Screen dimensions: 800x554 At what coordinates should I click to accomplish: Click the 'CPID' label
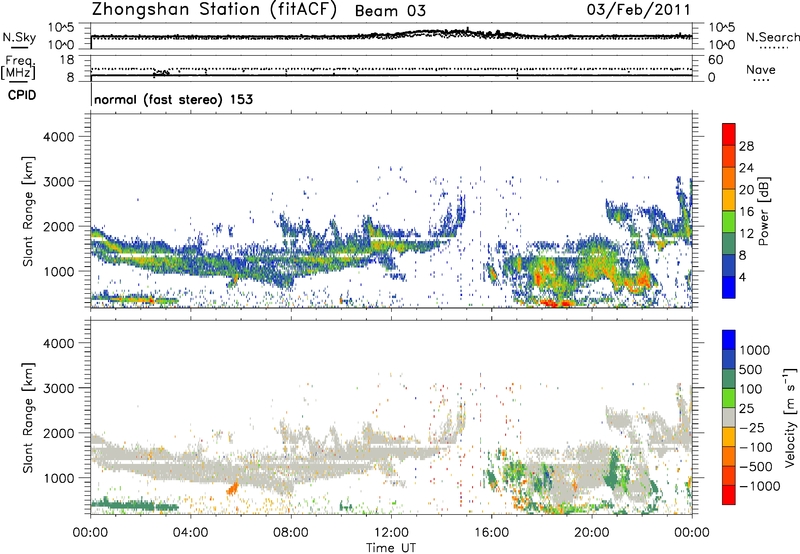(22, 95)
